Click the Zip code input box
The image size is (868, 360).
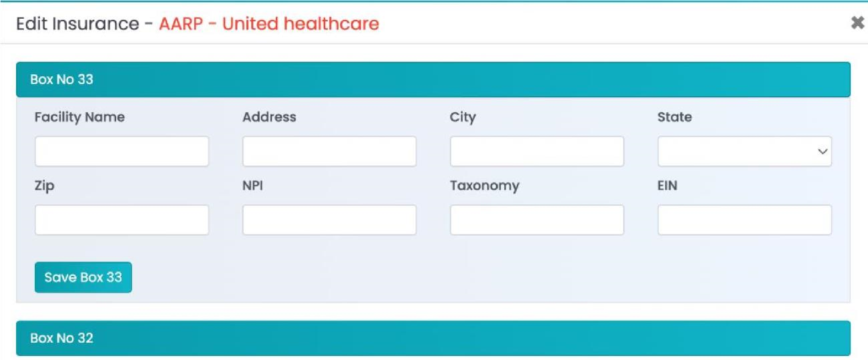[x=122, y=220]
